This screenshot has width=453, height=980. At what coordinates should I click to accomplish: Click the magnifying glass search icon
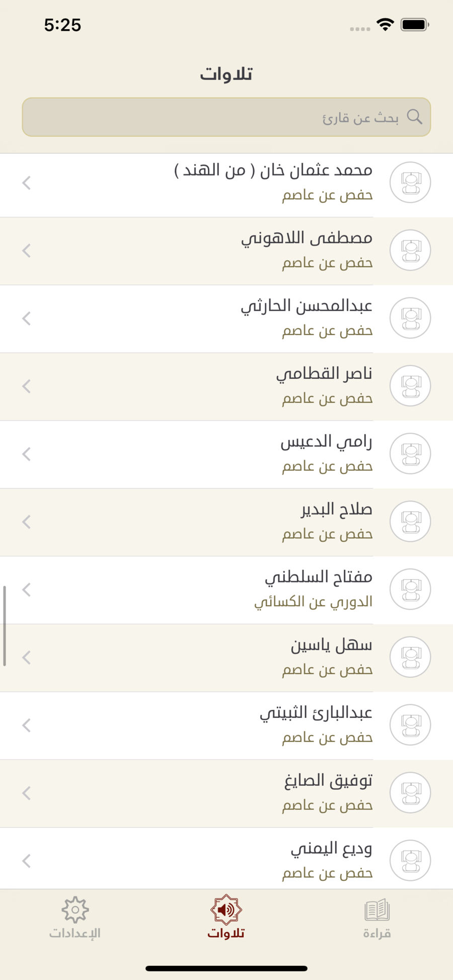(x=414, y=117)
